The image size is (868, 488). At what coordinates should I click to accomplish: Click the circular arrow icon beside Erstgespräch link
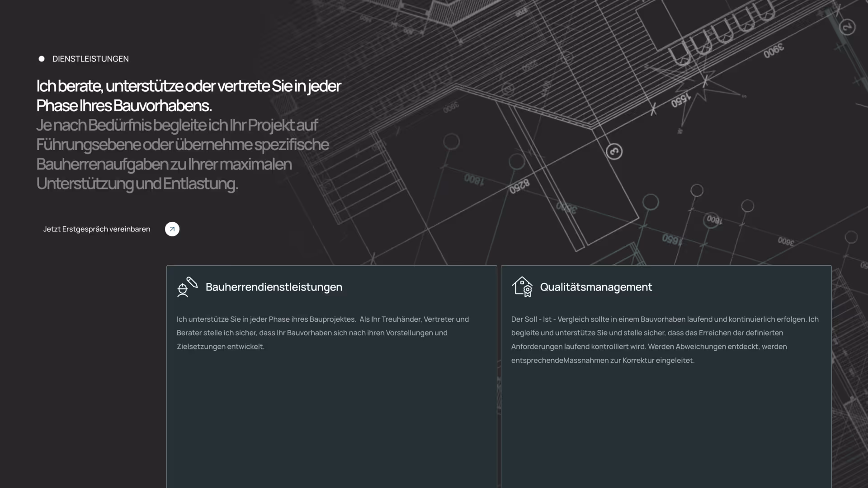[172, 229]
